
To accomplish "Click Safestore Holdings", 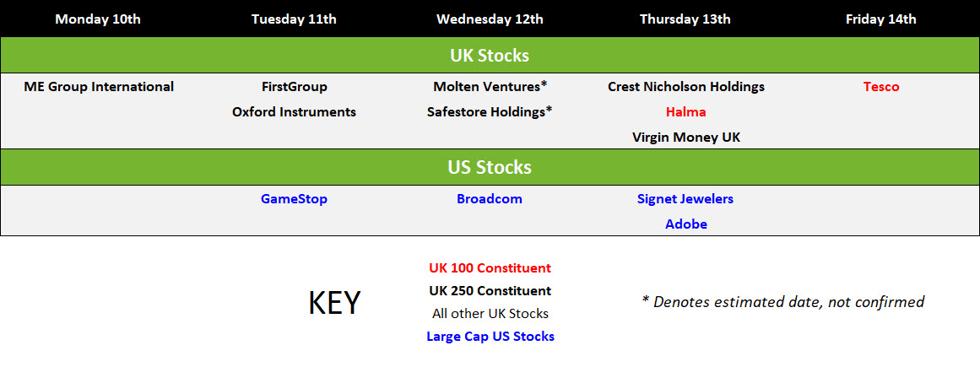I will tap(490, 112).
